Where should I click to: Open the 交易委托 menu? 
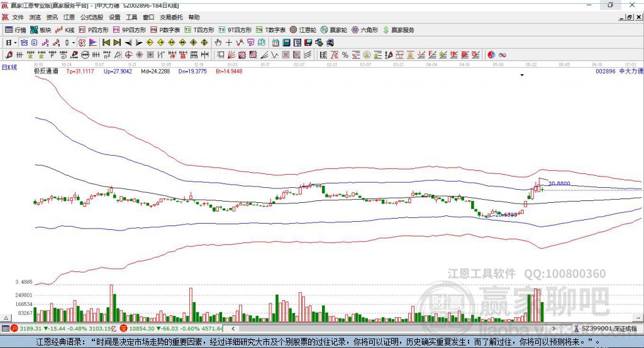tap(171, 17)
